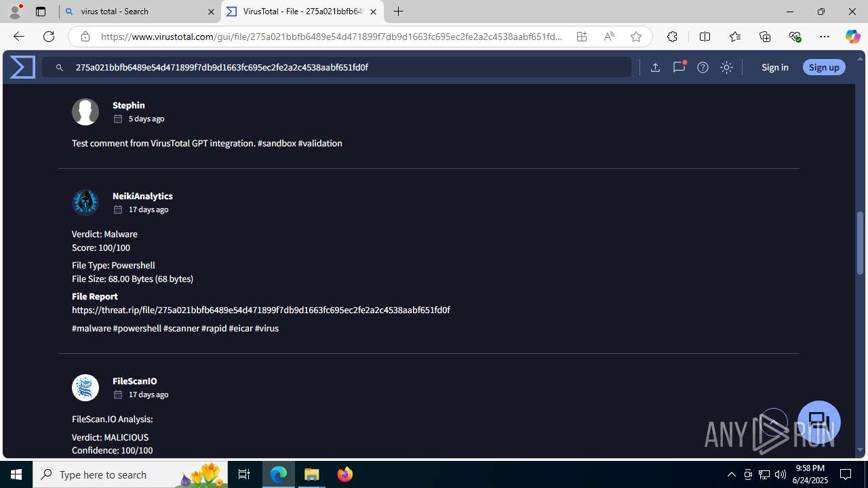Click the #validation hashtag
This screenshot has height=488, width=868.
(x=320, y=143)
